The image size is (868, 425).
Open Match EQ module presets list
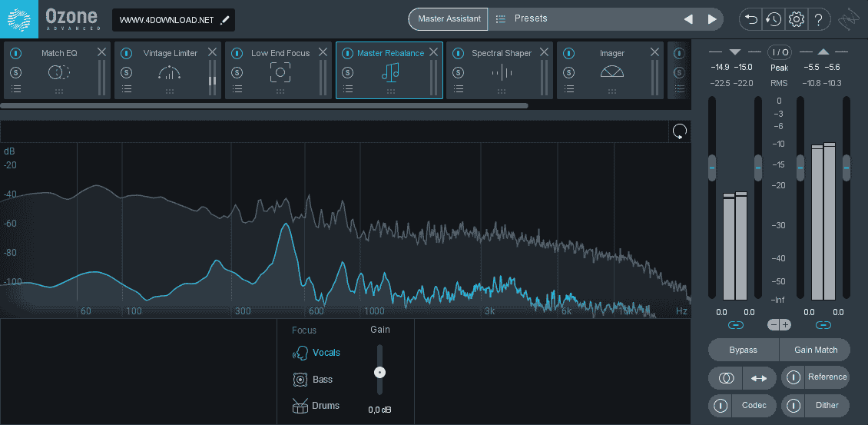pos(16,88)
